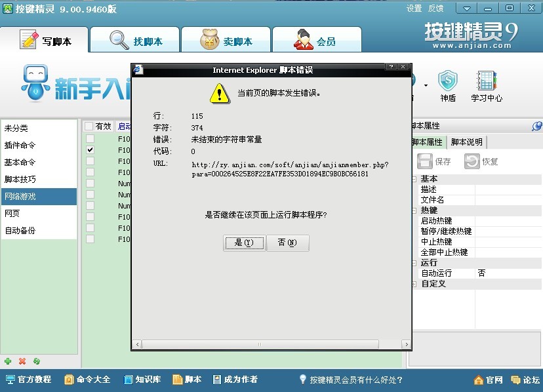Viewport: 543px width, 392px height.
Task: Click the 设置 link in title bar
Action: [414, 8]
